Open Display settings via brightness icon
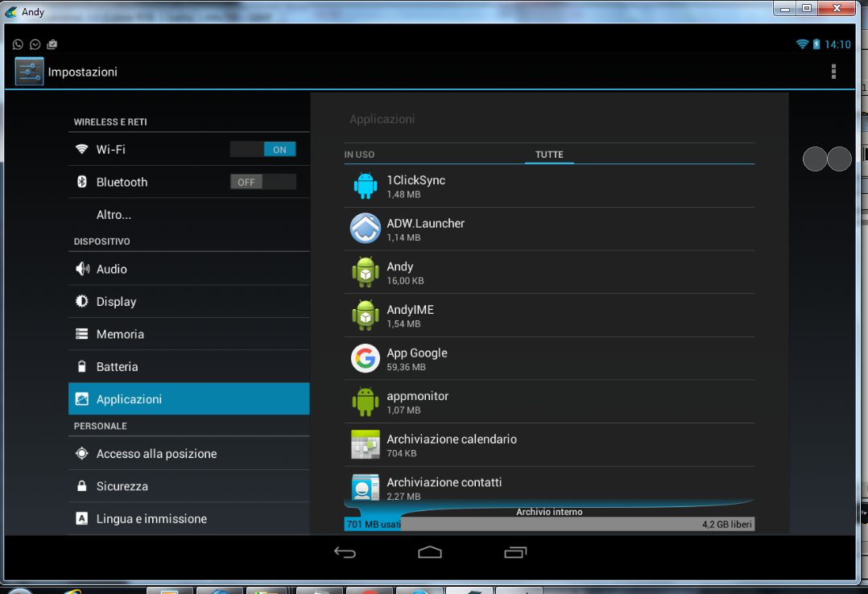Screen dimensions: 868x594 [81, 301]
